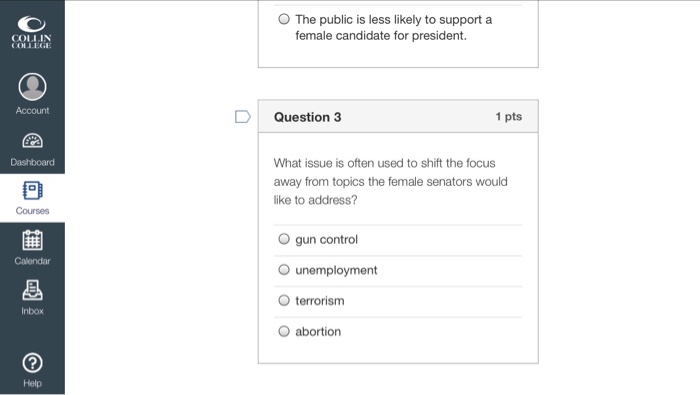700x395 pixels.
Task: Open the Account avatar icon
Action: (x=32, y=87)
